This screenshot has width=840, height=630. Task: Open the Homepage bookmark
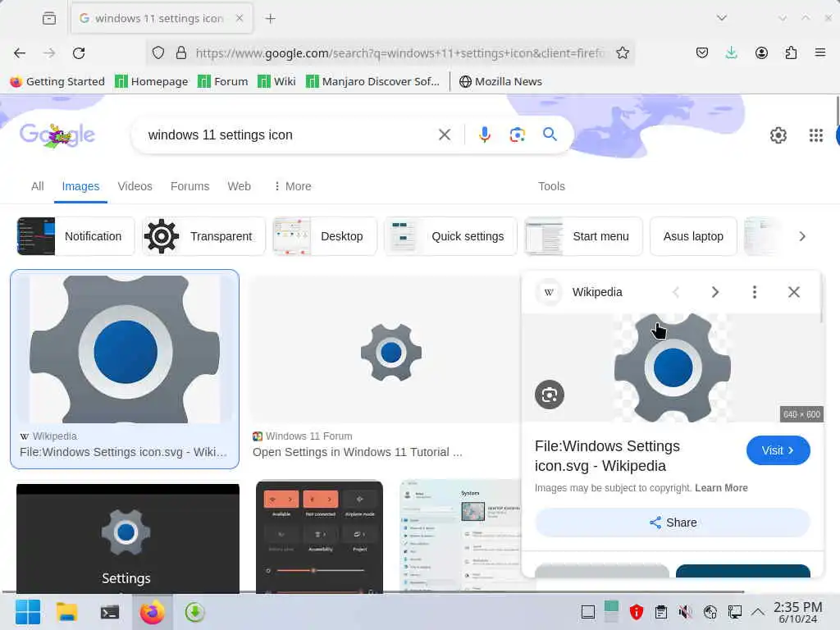tap(152, 81)
